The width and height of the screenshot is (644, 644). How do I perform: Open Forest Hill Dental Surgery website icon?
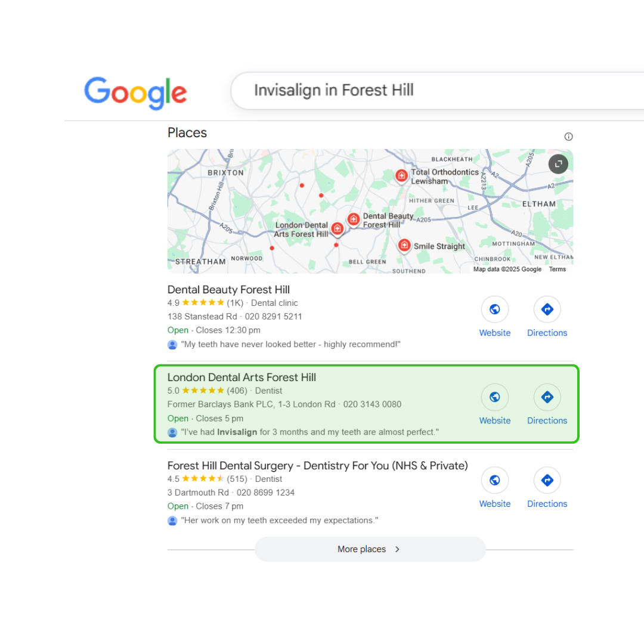(494, 480)
